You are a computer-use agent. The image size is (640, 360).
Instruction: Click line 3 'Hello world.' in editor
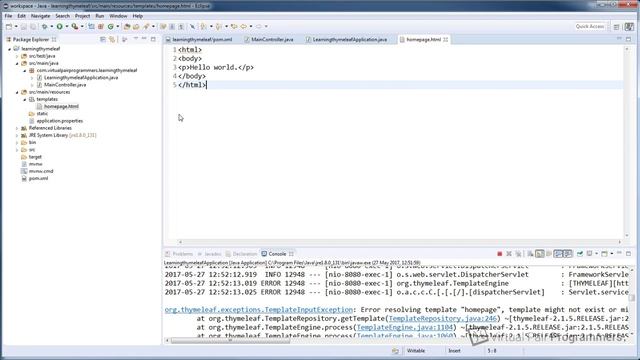215,67
